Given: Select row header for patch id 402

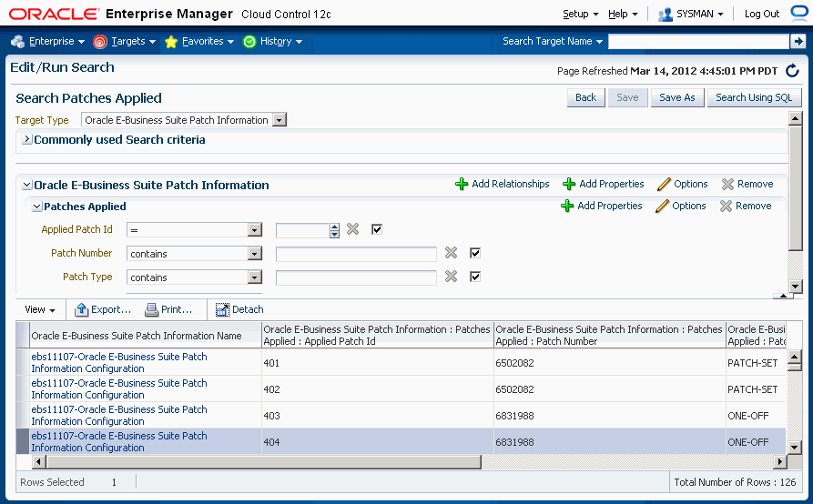Looking at the screenshot, I should tap(22, 389).
